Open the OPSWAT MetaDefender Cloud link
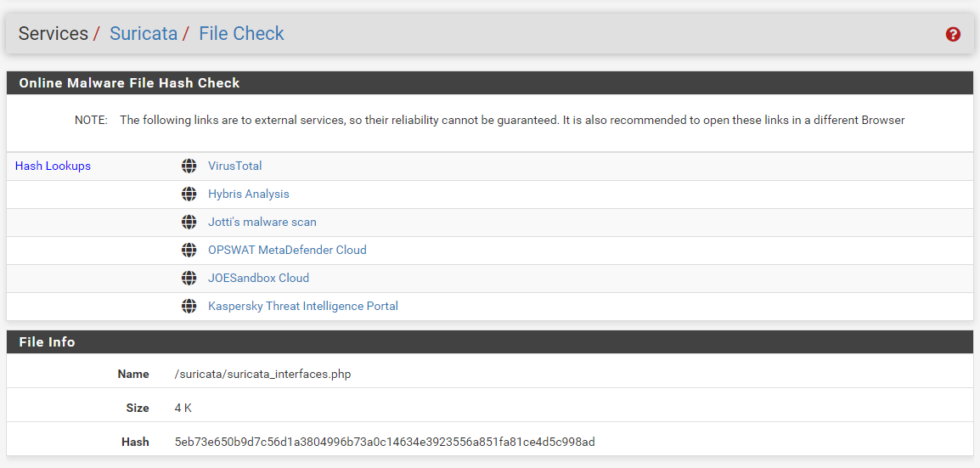 288,250
